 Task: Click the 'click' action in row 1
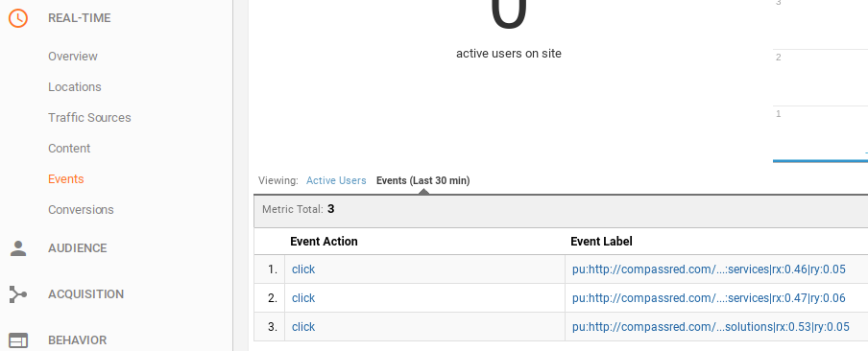click(x=303, y=269)
